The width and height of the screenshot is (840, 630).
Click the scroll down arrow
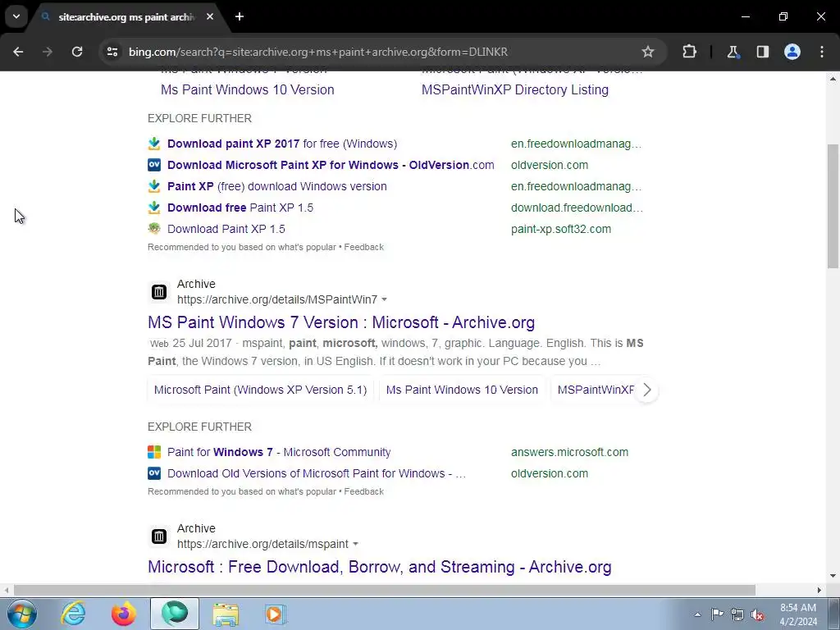coord(833,576)
